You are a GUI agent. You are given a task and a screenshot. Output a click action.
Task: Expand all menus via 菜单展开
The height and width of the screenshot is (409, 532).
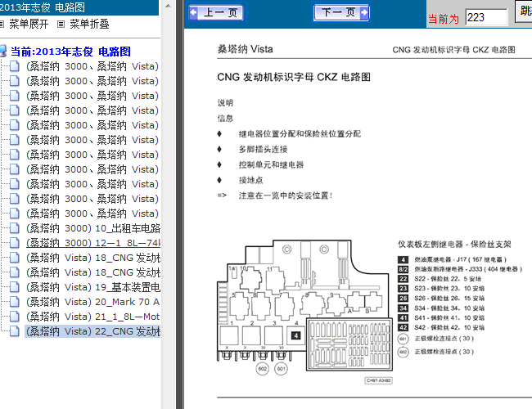[x=29, y=24]
